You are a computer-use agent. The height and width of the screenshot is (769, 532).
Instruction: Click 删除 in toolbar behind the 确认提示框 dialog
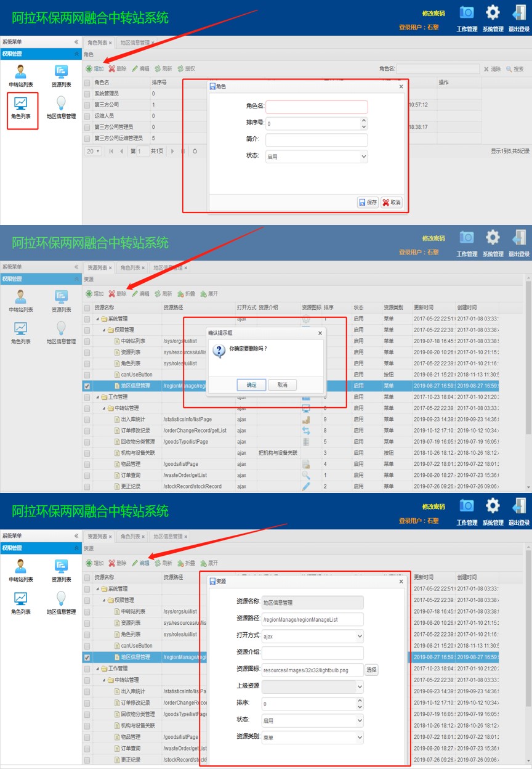pos(118,294)
